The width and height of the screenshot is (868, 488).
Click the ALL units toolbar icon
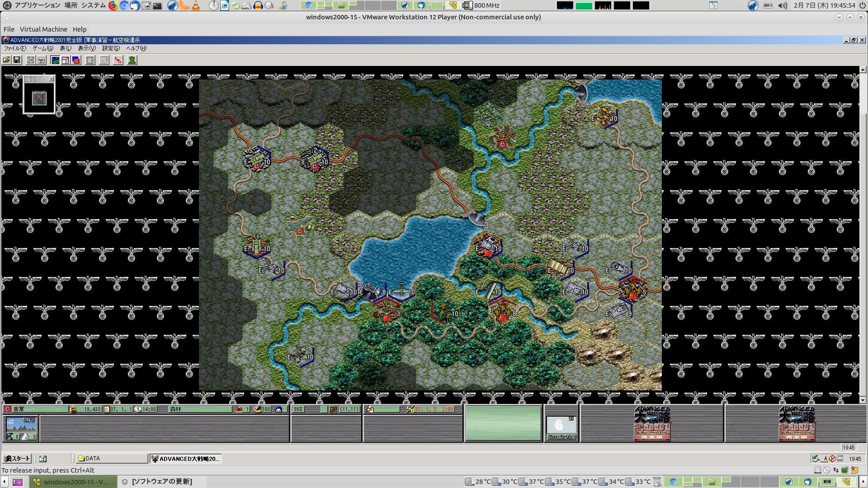coord(104,60)
